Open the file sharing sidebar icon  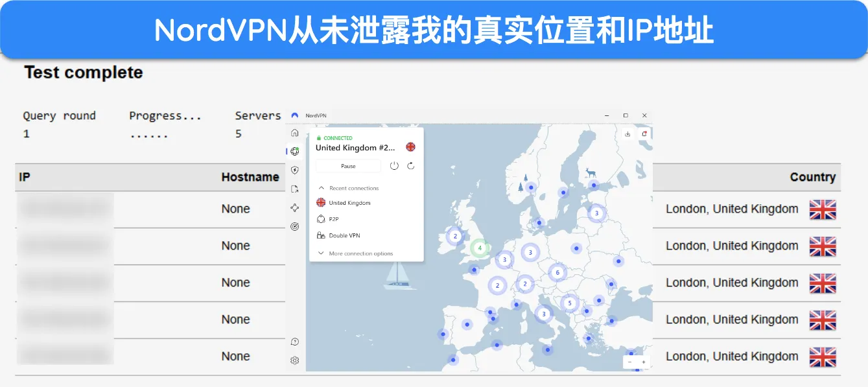tap(295, 189)
